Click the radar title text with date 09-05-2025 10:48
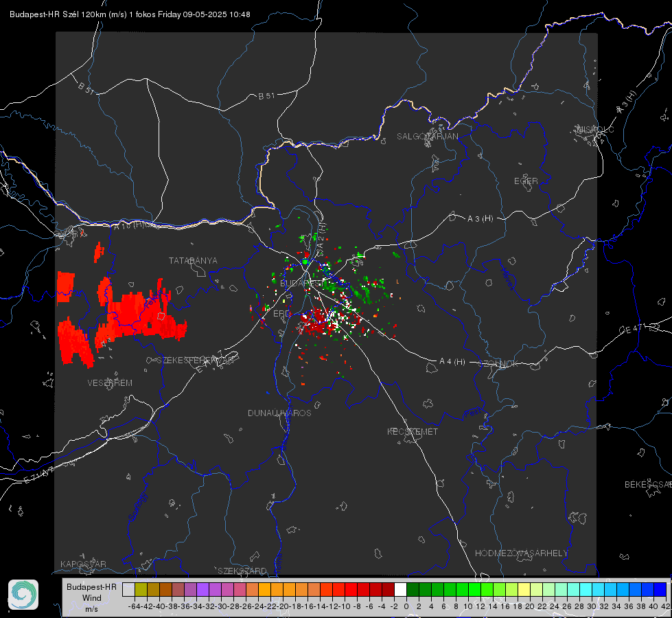The width and height of the screenshot is (672, 618). [x=130, y=14]
